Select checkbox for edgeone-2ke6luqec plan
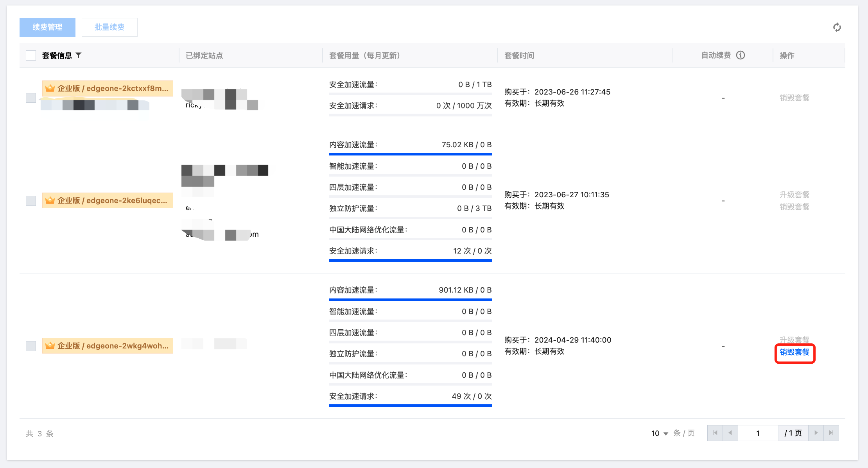Image resolution: width=868 pixels, height=468 pixels. click(x=31, y=200)
